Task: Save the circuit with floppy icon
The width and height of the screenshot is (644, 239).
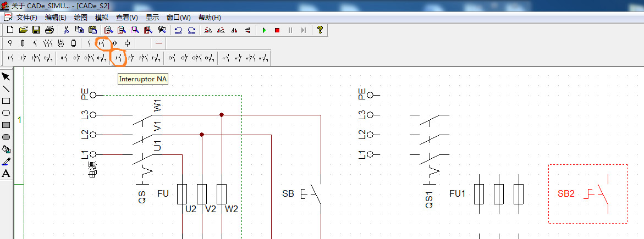Action: 36,30
